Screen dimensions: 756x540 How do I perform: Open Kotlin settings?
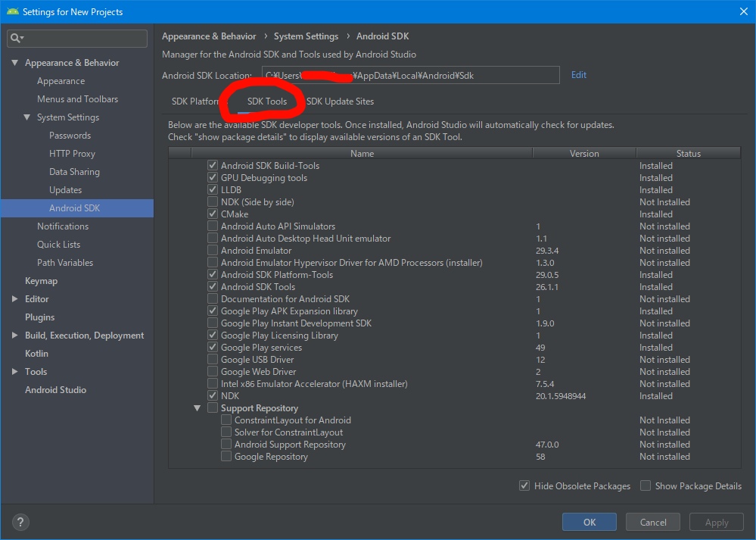36,353
